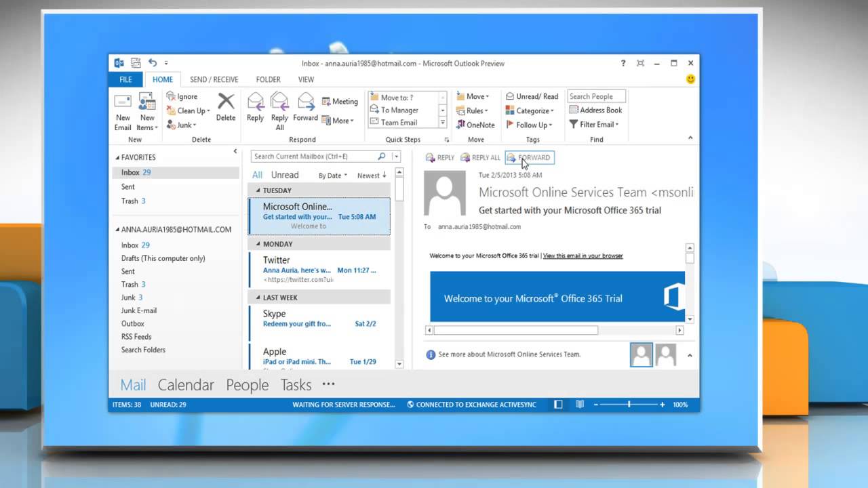868x488 pixels.
Task: Switch to Normal view in status bar
Action: 558,405
